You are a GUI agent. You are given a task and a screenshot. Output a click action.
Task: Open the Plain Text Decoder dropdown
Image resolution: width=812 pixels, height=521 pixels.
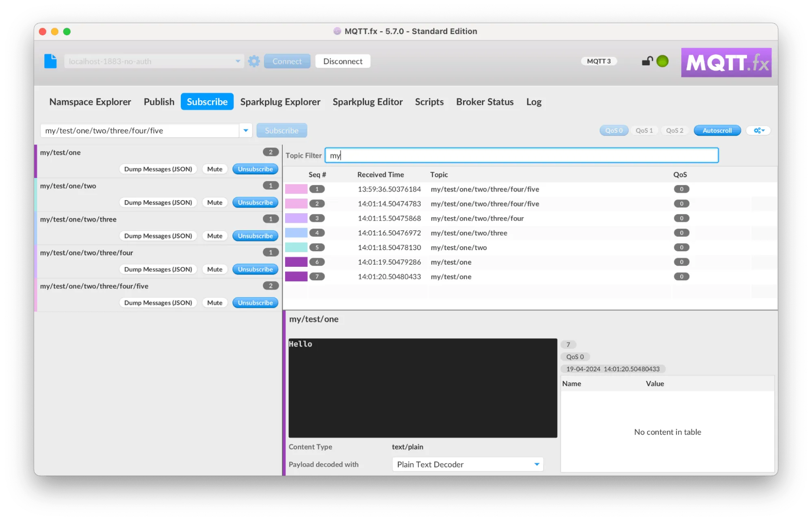[x=537, y=464]
